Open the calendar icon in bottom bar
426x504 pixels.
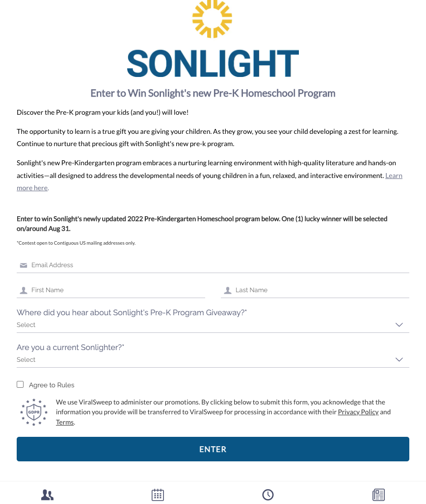coord(158,495)
